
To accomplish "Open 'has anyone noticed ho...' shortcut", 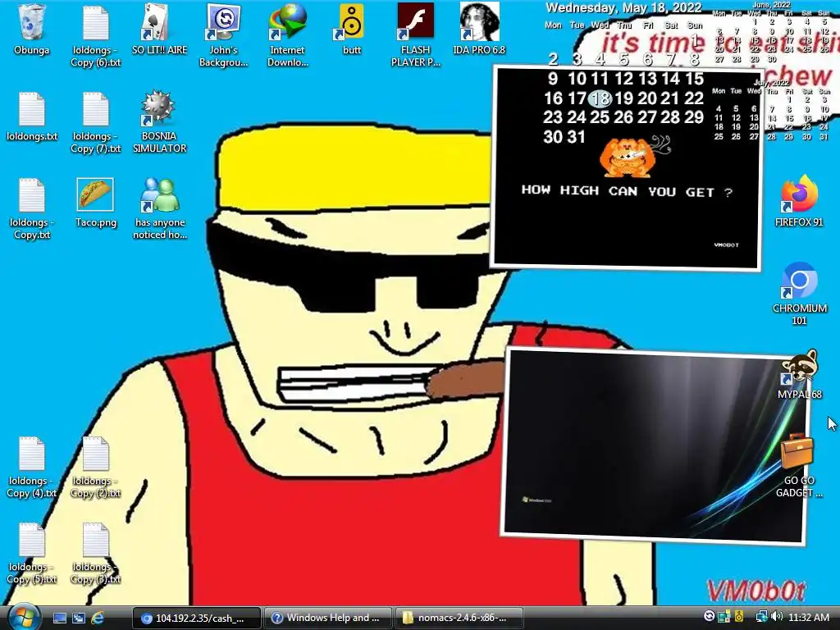I will [160, 209].
